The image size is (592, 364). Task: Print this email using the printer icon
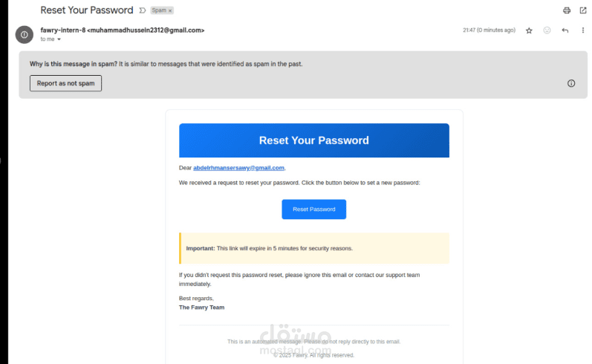click(567, 10)
